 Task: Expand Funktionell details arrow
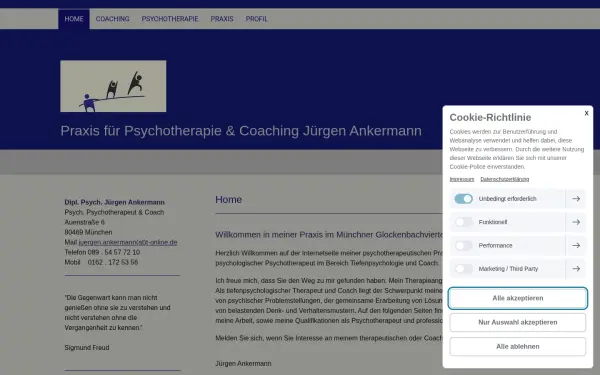(576, 222)
